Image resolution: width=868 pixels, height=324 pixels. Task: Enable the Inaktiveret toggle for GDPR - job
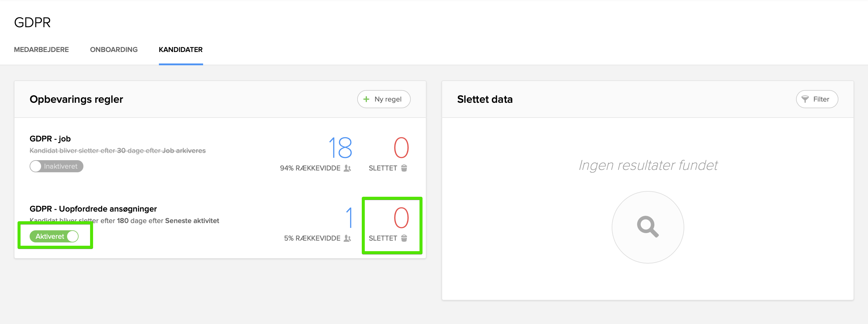(x=56, y=166)
